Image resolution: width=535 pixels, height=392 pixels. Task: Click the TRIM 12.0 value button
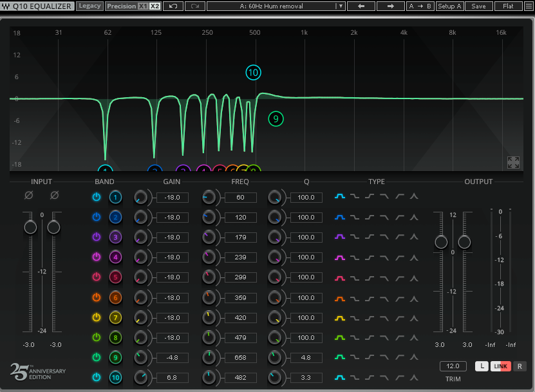tap(453, 366)
